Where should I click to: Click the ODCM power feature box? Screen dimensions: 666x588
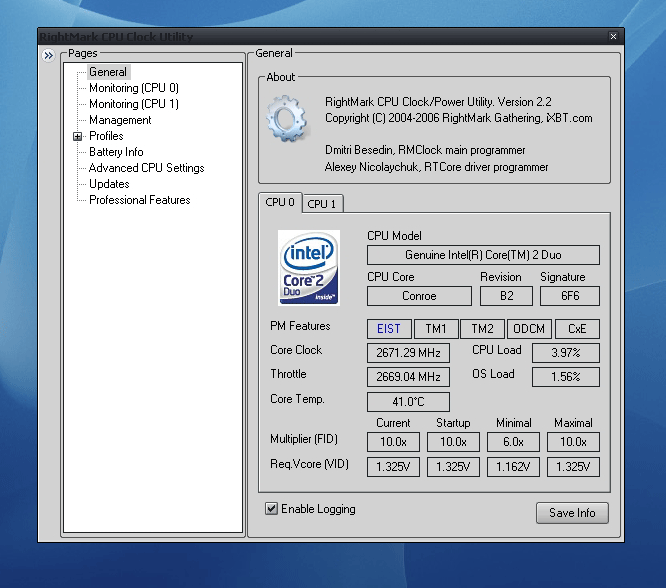pos(529,329)
